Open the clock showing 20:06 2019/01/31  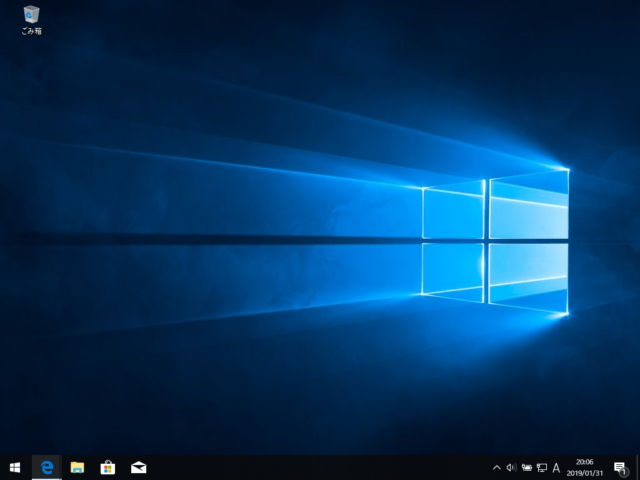[x=584, y=468]
